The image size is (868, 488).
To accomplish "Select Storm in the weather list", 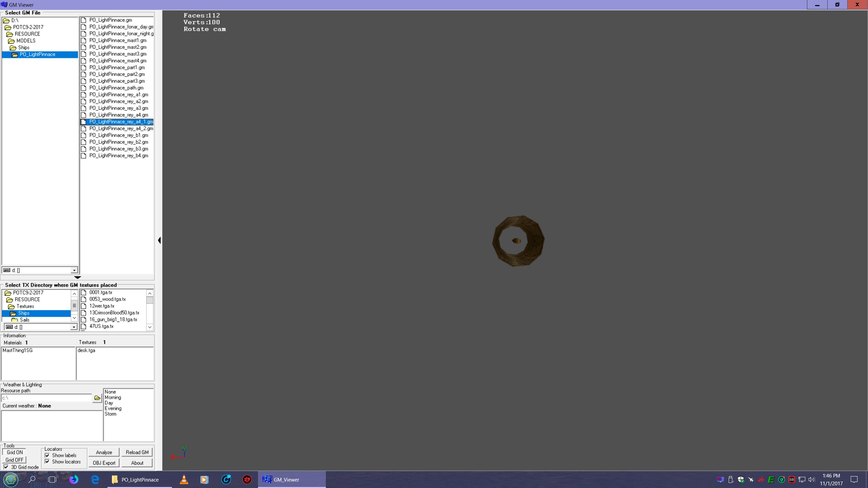I will pos(111,414).
